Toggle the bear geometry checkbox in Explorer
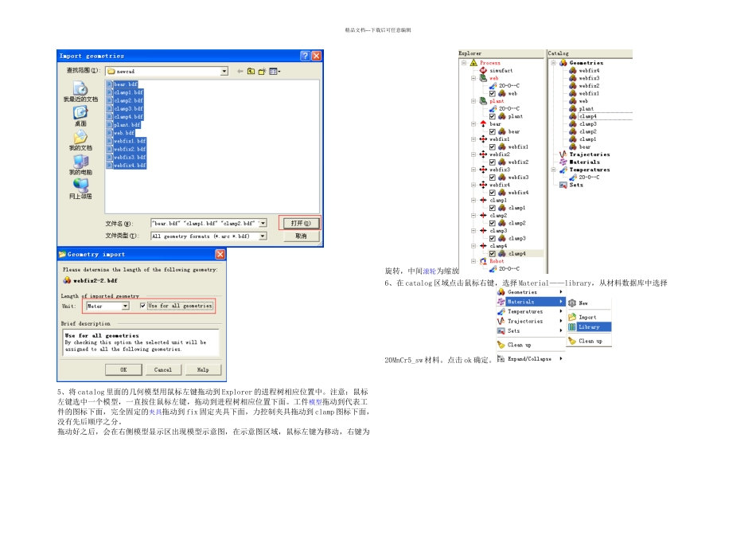This screenshot has height=535, width=756. [493, 131]
